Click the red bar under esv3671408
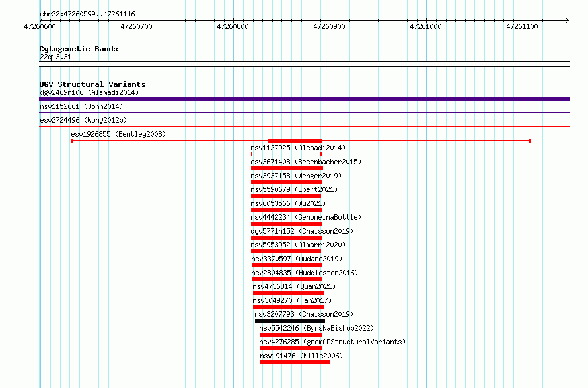The image size is (588, 388). click(x=287, y=168)
